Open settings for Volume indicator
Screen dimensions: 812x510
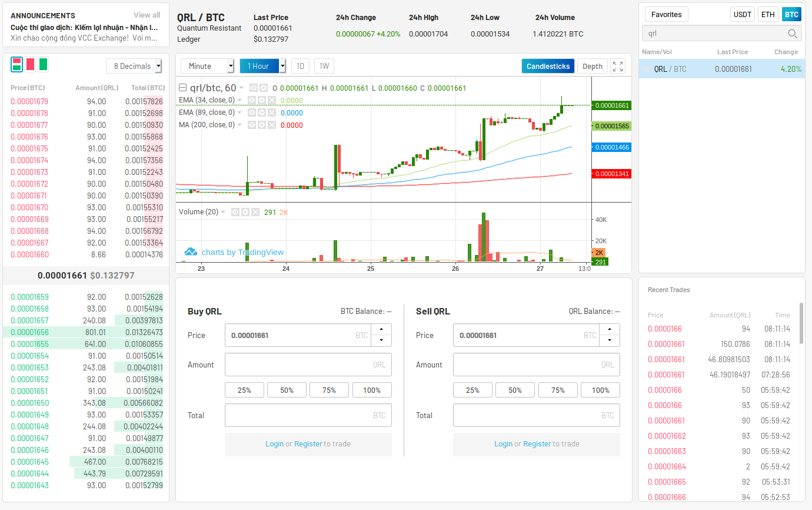tap(245, 212)
